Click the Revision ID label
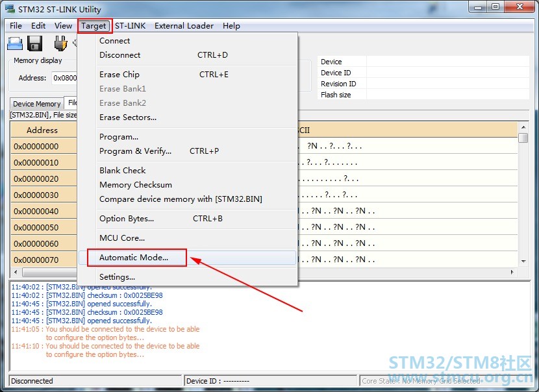The image size is (539, 392). (338, 84)
